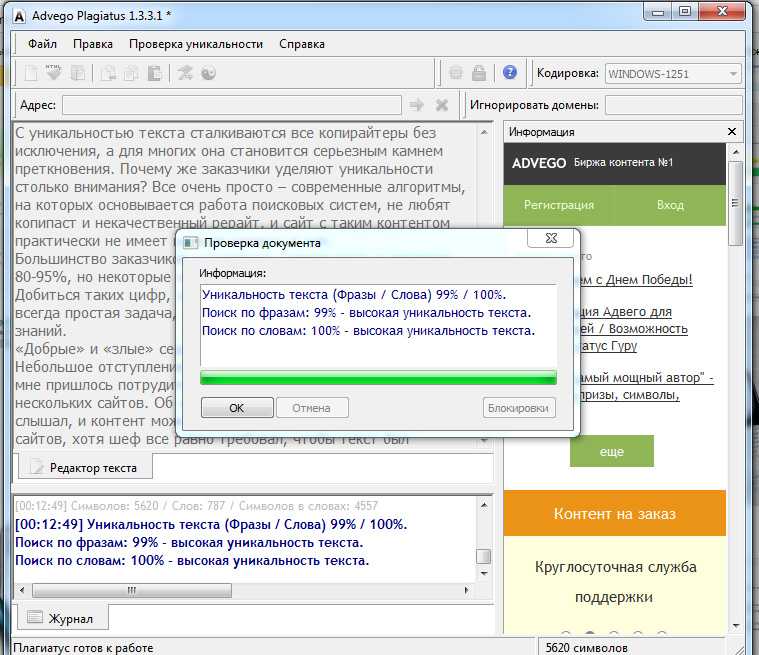Switch to the Редактор текста tab
759x655 pixels.
[x=85, y=468]
